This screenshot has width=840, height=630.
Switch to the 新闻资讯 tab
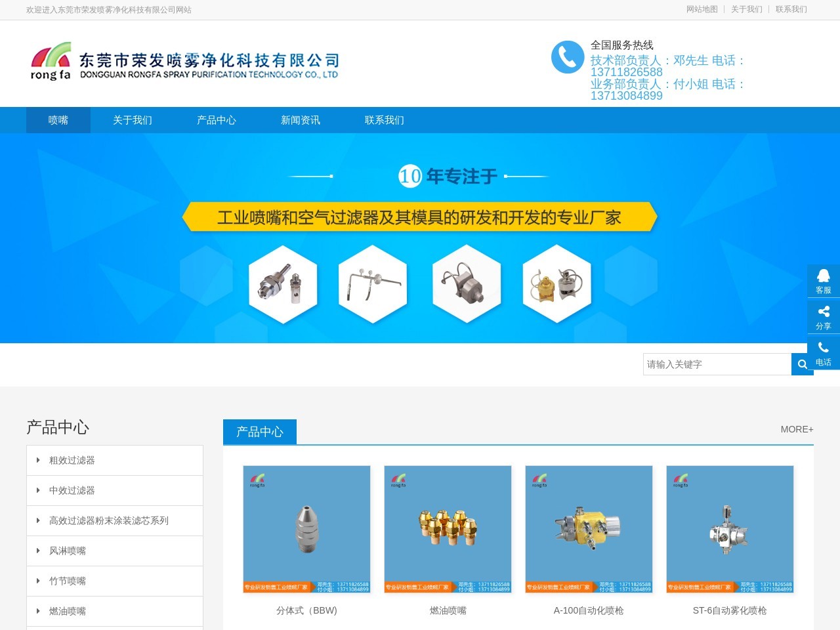pyautogui.click(x=299, y=119)
